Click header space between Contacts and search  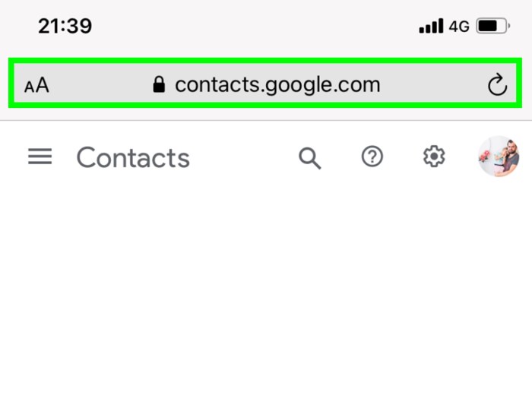(243, 158)
